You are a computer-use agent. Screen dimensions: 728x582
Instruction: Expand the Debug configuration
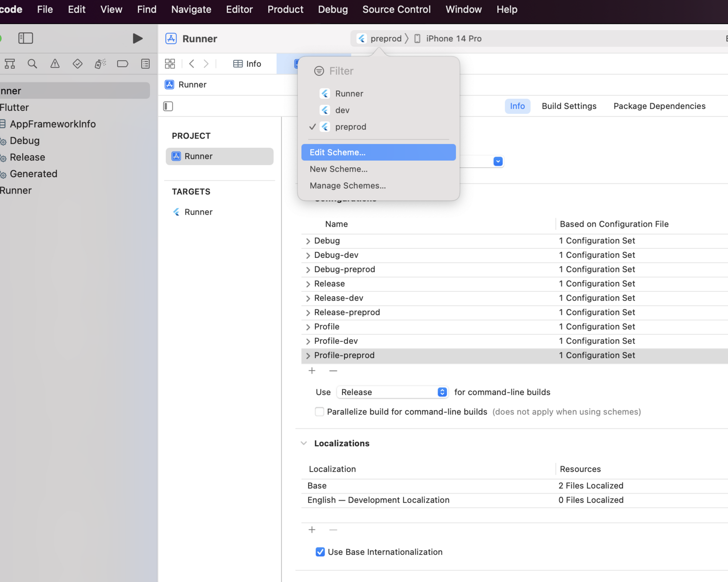(308, 241)
